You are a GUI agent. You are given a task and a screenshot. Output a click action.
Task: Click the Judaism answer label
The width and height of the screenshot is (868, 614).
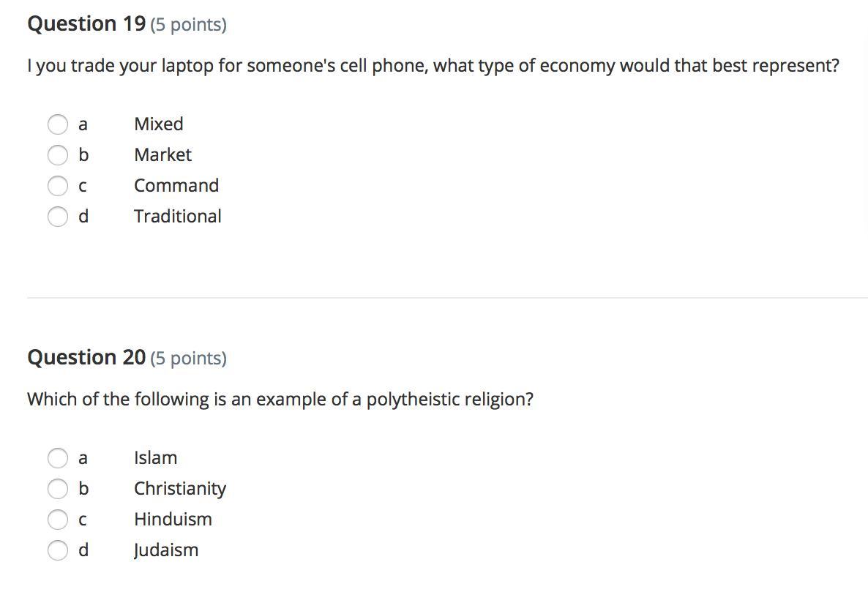pyautogui.click(x=165, y=550)
